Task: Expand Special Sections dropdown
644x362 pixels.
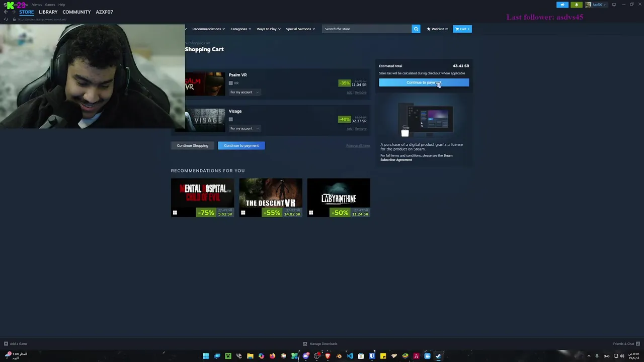Action: point(300,29)
